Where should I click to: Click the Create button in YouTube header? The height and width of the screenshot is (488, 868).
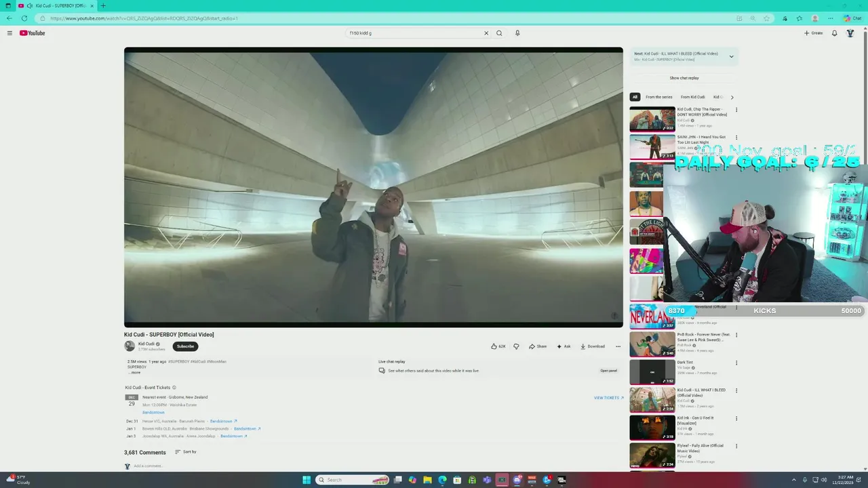(814, 33)
